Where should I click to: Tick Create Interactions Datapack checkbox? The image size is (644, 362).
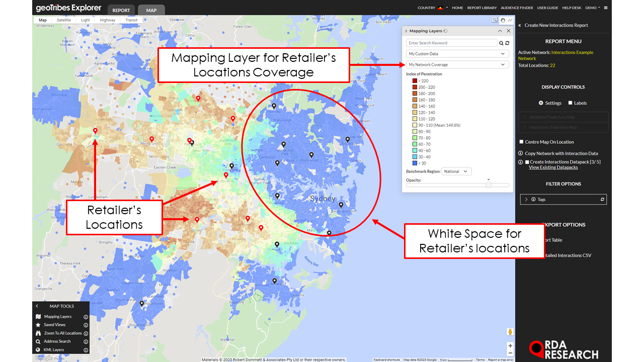[527, 162]
